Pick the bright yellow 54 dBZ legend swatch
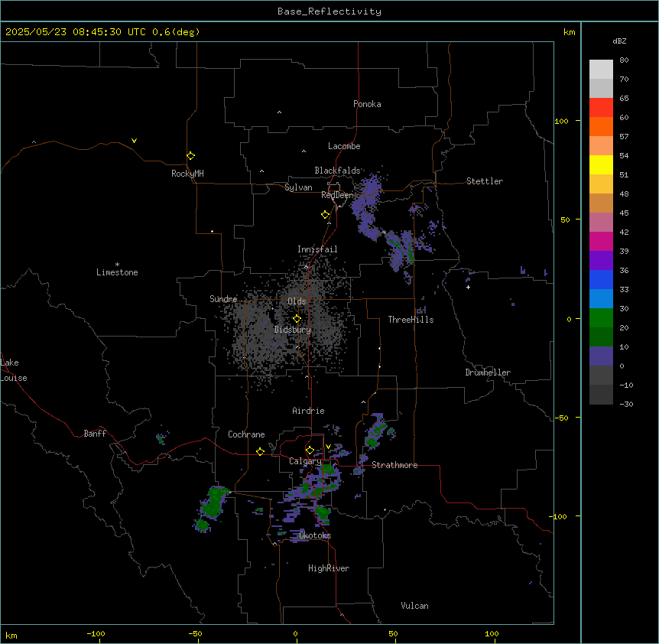Viewport: 659px width, 644px height. click(x=601, y=164)
